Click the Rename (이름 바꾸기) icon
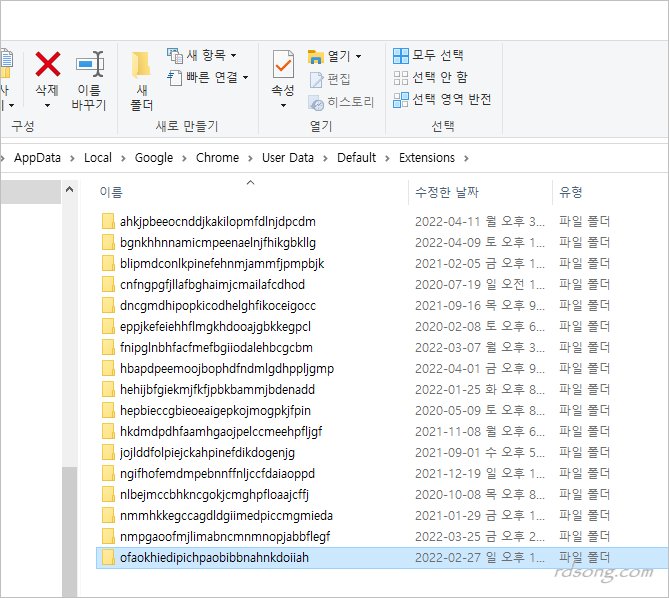 89,65
